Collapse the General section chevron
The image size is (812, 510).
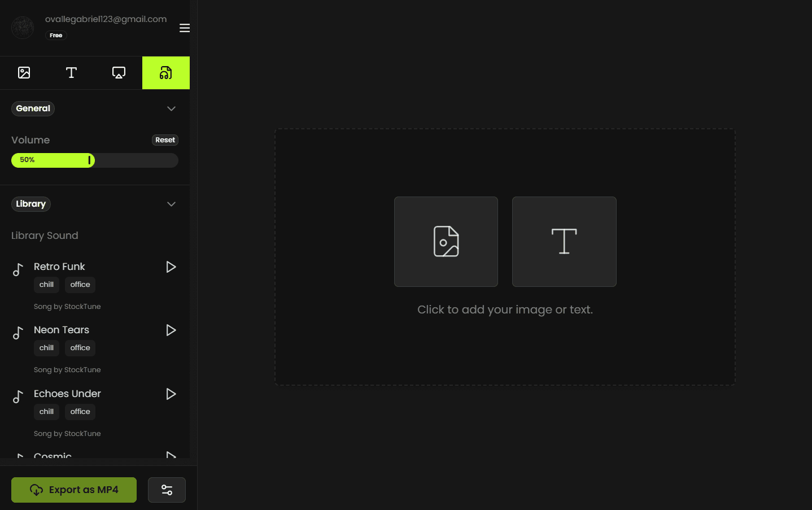coord(171,108)
